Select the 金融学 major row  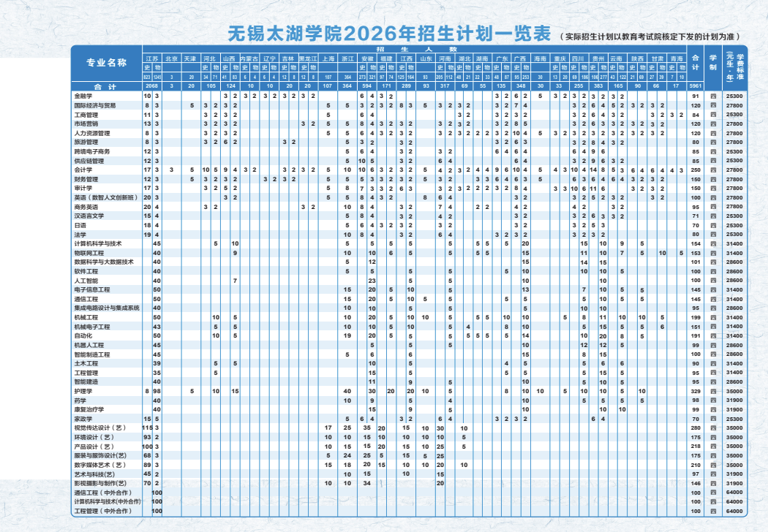[x=410, y=96]
